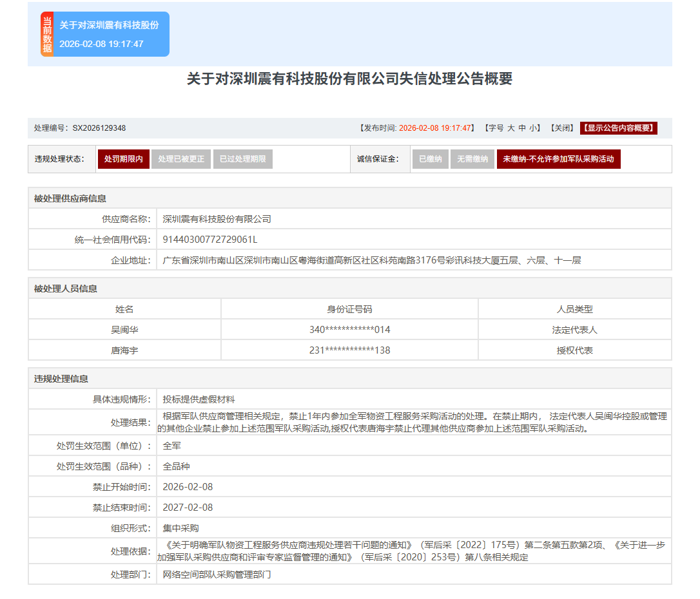Click the 身份证号码 column header
Viewport: 700px width, 599px height.
tap(349, 309)
